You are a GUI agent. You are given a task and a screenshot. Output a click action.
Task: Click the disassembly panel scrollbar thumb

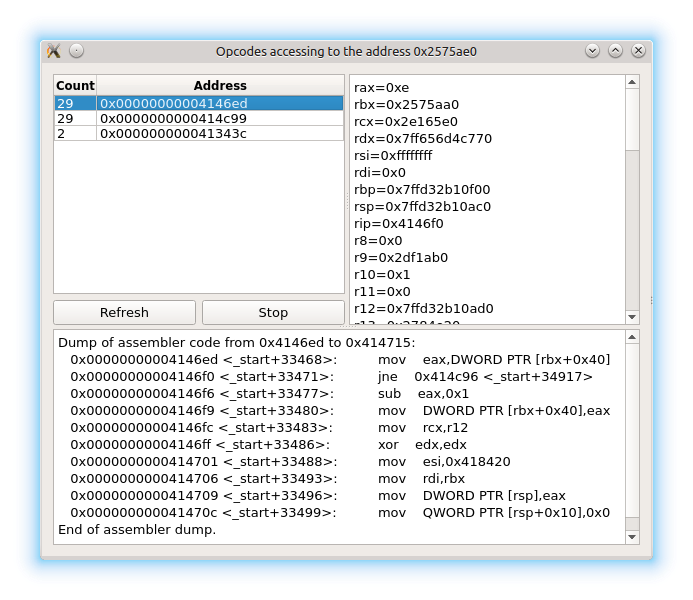(x=632, y=431)
